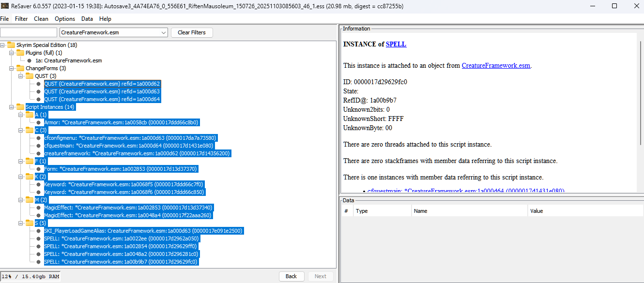644x283 pixels.
Task: Select the 1a: CreatureFramework.esm plugin entry
Action: tap(68, 60)
